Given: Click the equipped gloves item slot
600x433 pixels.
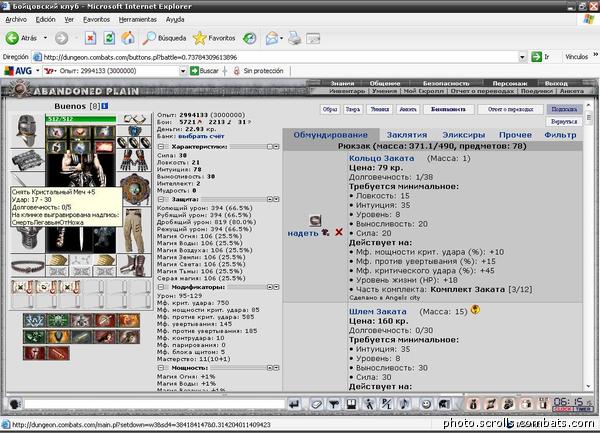Looking at the screenshot, I should point(134,160).
